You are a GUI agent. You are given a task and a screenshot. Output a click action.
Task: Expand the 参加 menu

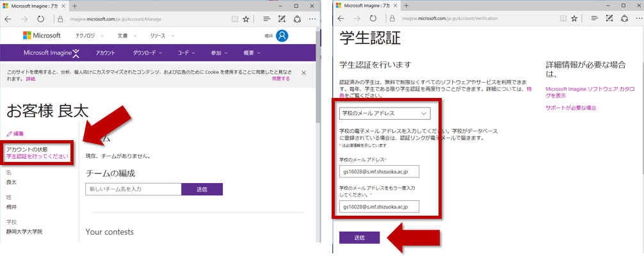click(x=219, y=53)
